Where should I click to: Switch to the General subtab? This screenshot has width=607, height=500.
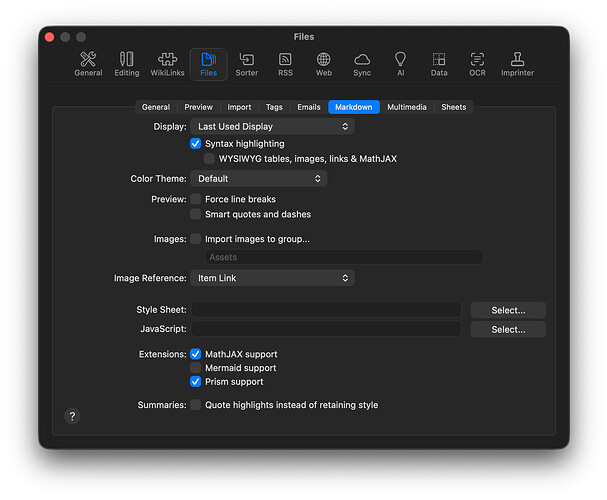pos(156,107)
